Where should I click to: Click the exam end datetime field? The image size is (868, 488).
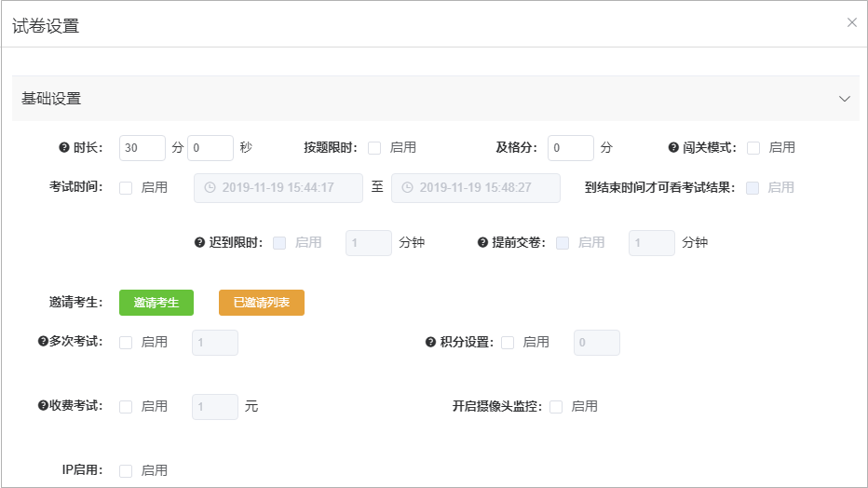click(x=476, y=187)
